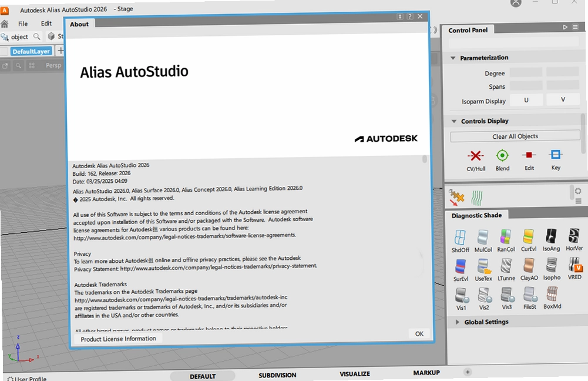Click the Diagnostic Shade tab title
This screenshot has height=381, width=588.
(476, 215)
